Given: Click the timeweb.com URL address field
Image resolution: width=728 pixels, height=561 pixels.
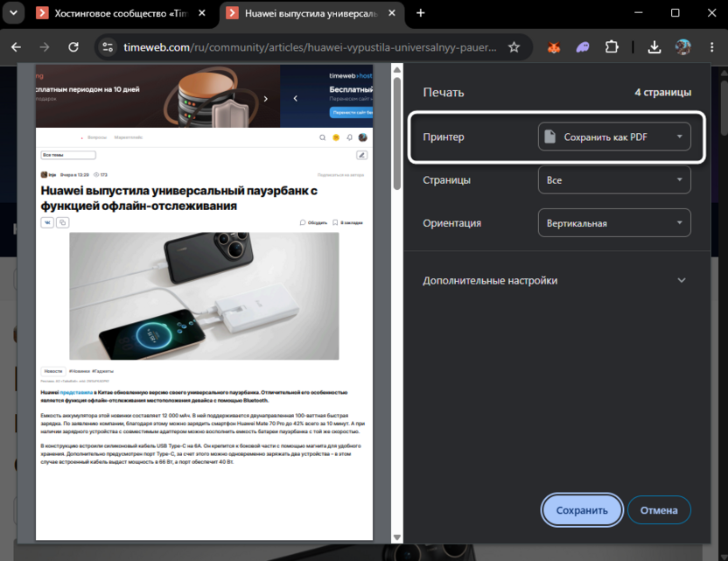Looking at the screenshot, I should pos(310,47).
